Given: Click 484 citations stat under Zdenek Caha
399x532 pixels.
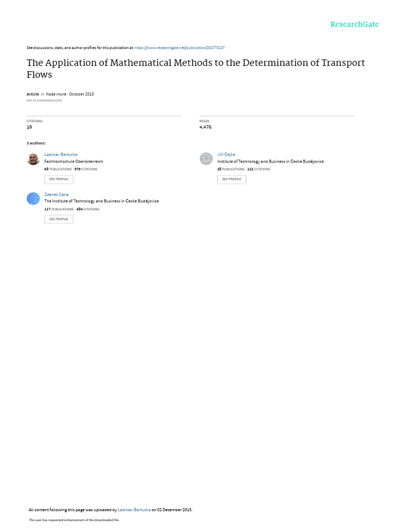Looking at the screenshot, I should 88,209.
